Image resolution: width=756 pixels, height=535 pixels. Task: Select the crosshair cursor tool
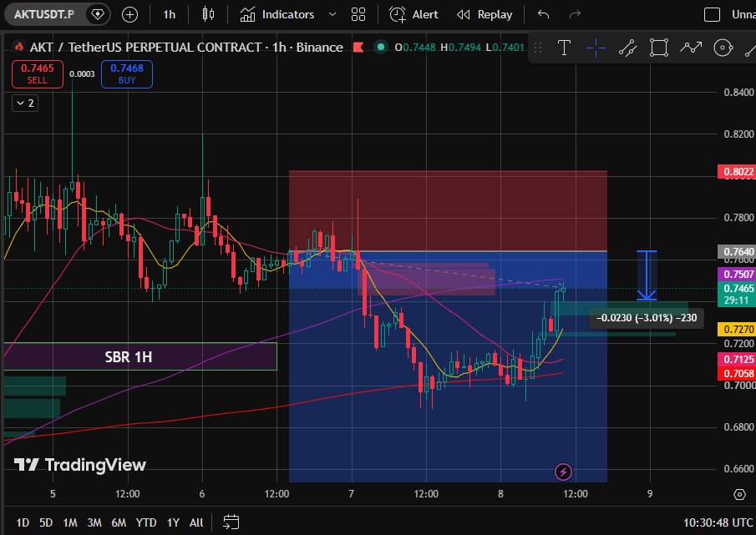pos(596,48)
